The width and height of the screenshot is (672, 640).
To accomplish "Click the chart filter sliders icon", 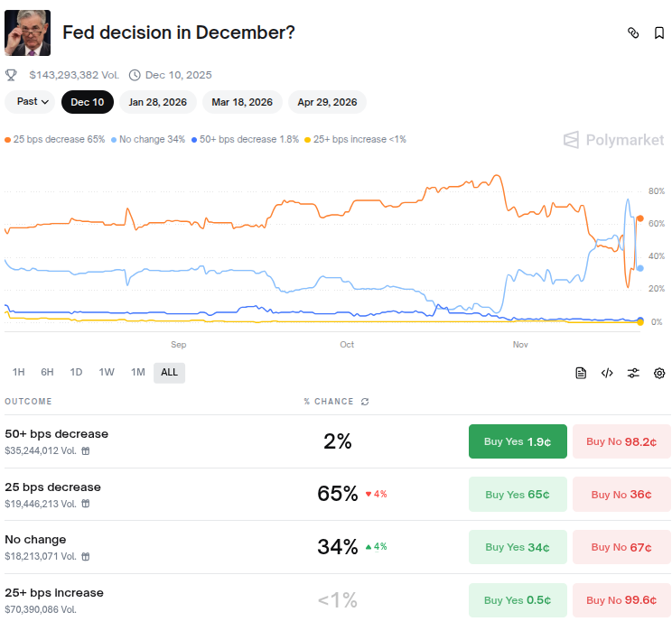I will [633, 373].
